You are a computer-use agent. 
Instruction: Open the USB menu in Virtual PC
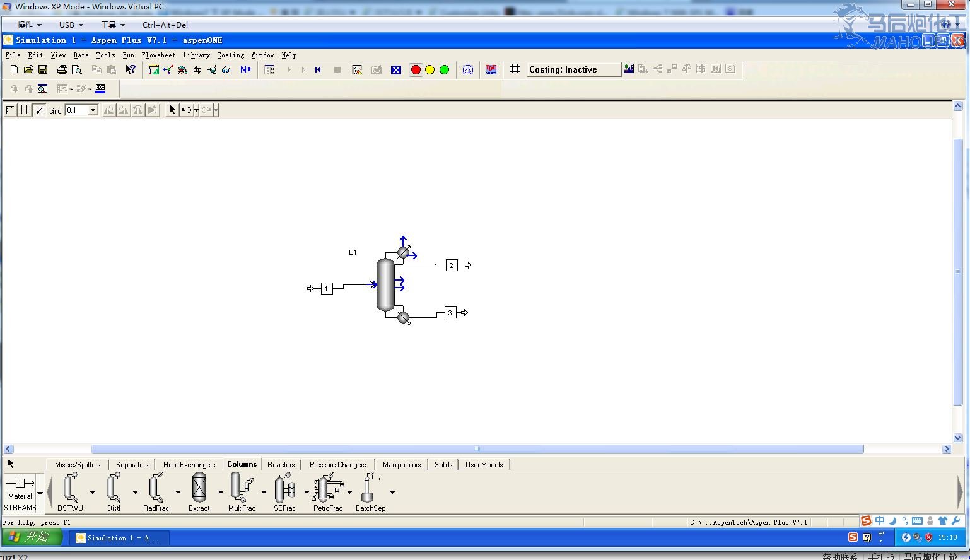click(x=71, y=25)
